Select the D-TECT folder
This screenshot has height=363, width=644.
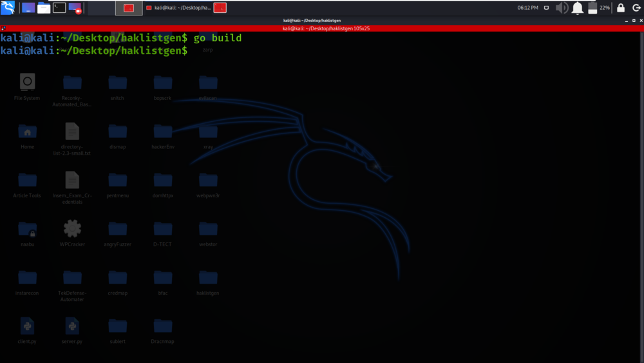pyautogui.click(x=163, y=234)
